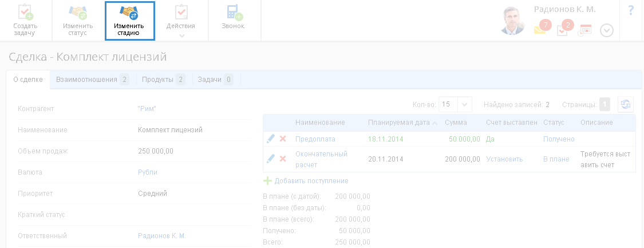Open the Продукты tab
Screen dimensions: 644x248
click(163, 80)
